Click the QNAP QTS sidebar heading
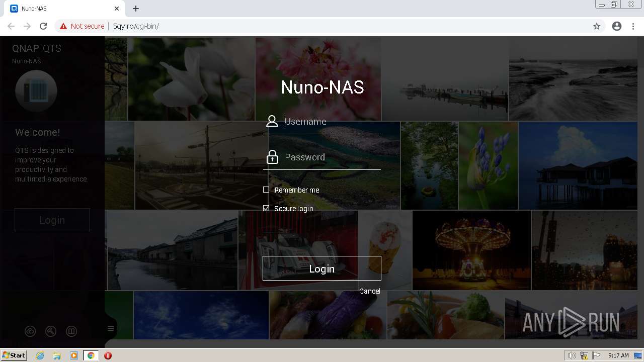 click(37, 48)
